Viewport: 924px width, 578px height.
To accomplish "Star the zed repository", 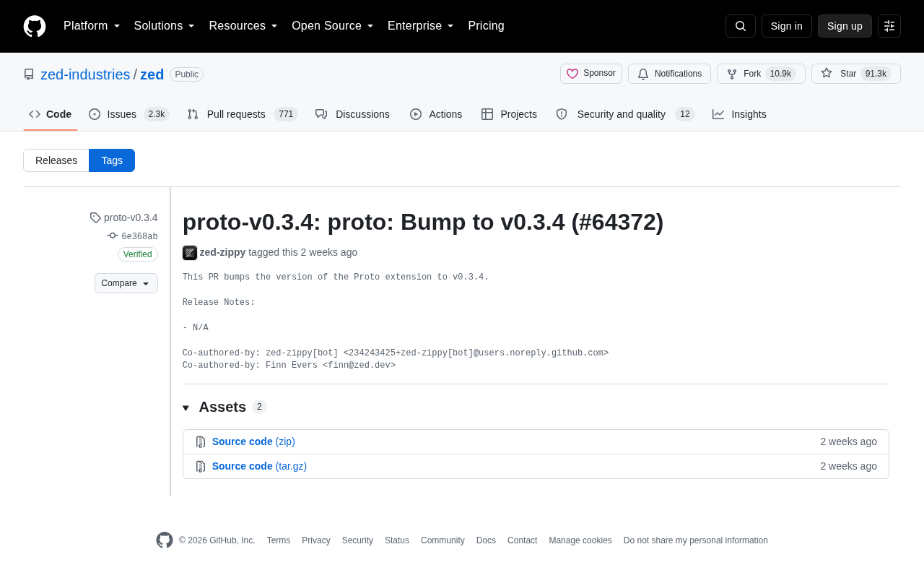I will pos(856,74).
